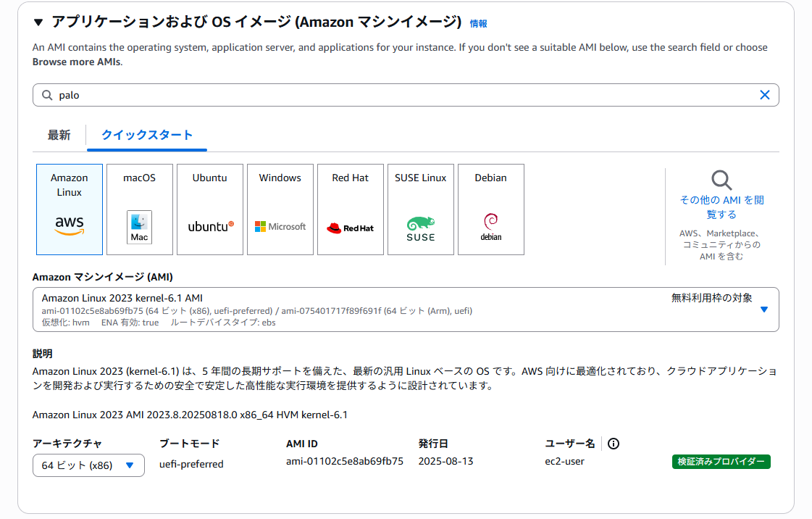
Task: Click the 仮想化: hvm text
Action: [x=66, y=322]
